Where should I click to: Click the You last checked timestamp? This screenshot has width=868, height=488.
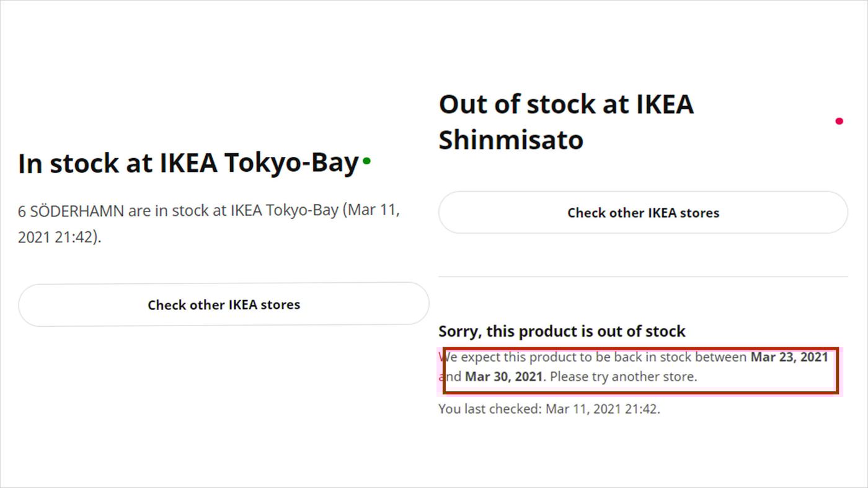[549, 409]
